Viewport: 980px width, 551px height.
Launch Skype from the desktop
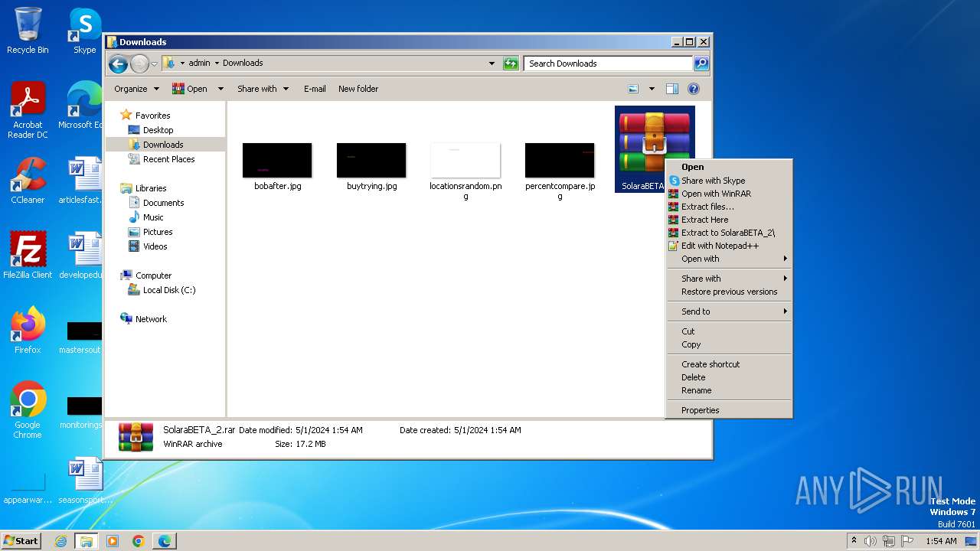(x=85, y=31)
